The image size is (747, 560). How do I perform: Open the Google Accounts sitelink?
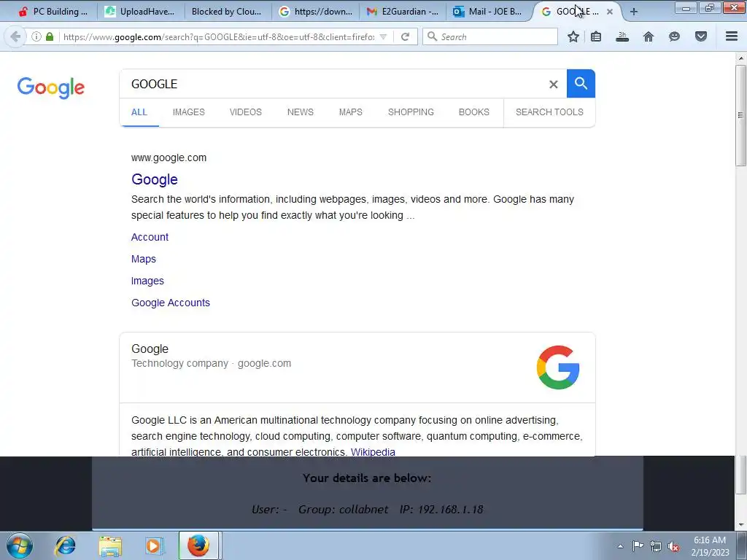click(x=171, y=303)
